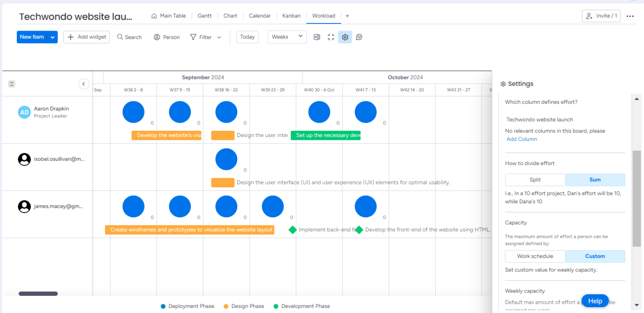Click the feedback speech-bubble icon beside settings
The image size is (644, 313).
pyautogui.click(x=359, y=37)
